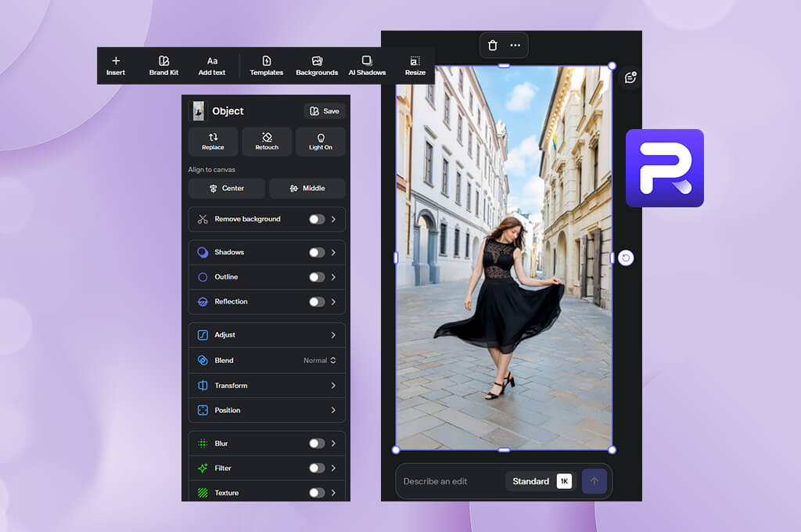Submit the edit with arrow button
Viewport: 801px width, 532px height.
pyautogui.click(x=594, y=481)
